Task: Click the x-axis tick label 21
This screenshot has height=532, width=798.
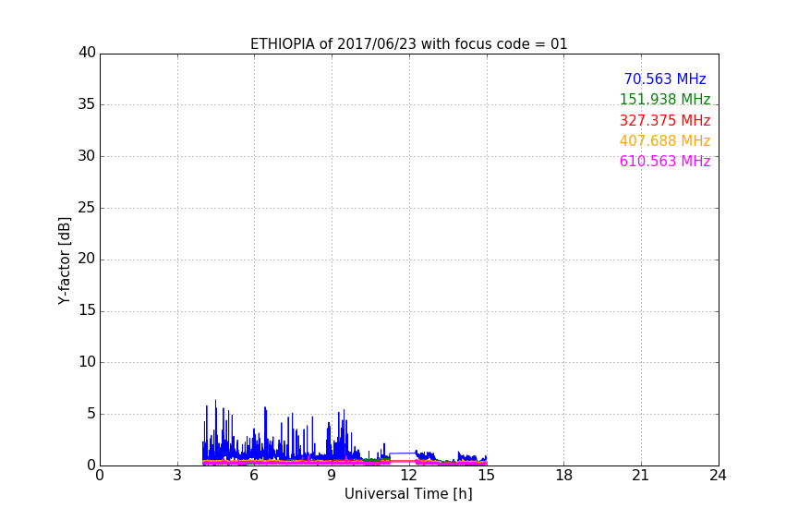Action: click(x=641, y=476)
